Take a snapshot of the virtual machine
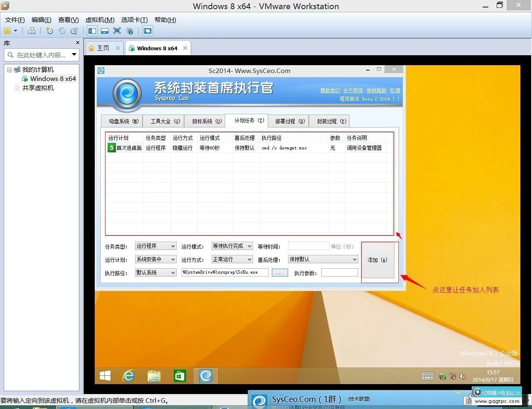The image size is (532, 409). 49,30
